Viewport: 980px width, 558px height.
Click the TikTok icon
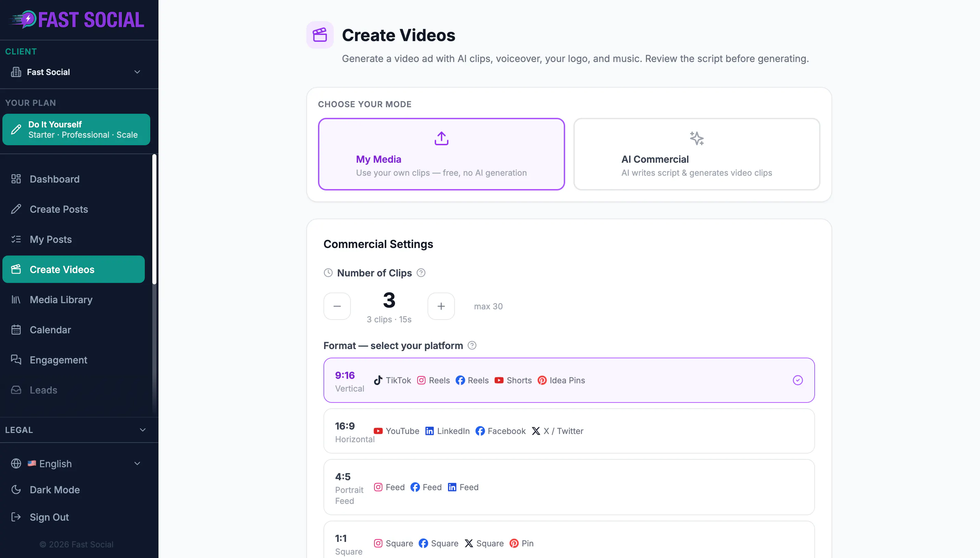click(378, 380)
